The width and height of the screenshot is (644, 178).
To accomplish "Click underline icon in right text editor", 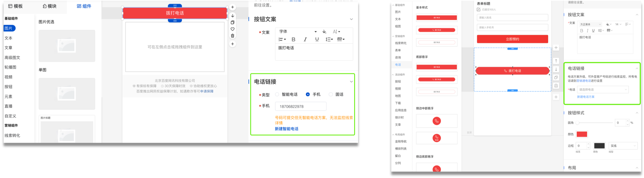I will coord(593,31).
